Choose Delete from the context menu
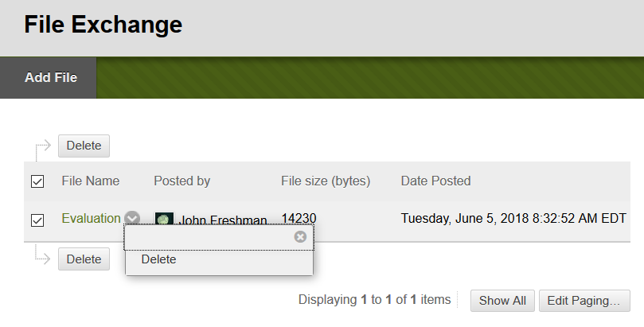Image resolution: width=644 pixels, height=327 pixels. (158, 259)
